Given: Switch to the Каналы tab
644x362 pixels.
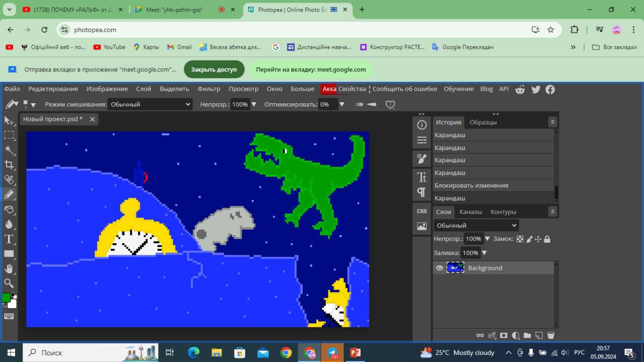Looking at the screenshot, I should (470, 212).
